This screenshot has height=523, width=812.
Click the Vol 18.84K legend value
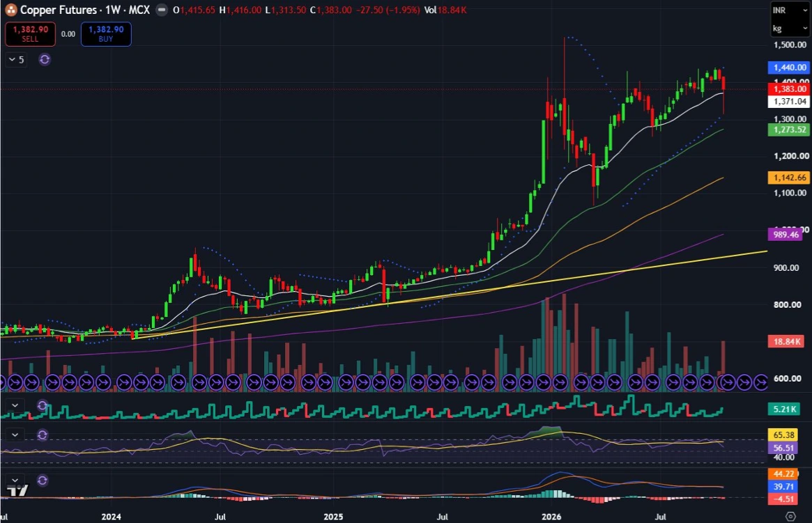(445, 10)
